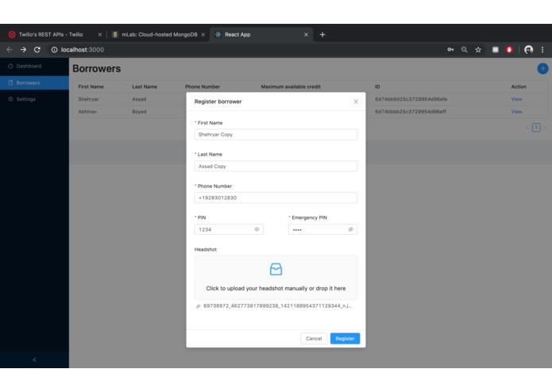Click the headshot upload inbox icon
Viewport: 552px width, 392px height.
[x=276, y=269]
